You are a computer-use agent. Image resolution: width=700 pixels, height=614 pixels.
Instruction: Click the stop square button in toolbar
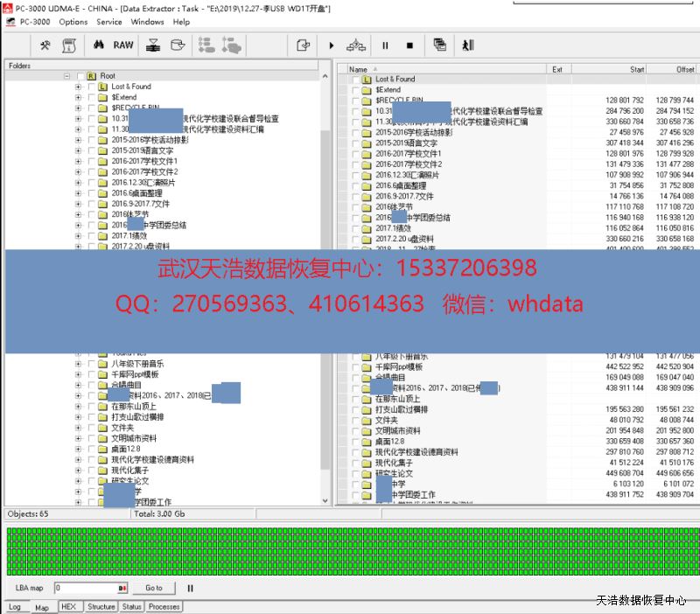[x=409, y=45]
